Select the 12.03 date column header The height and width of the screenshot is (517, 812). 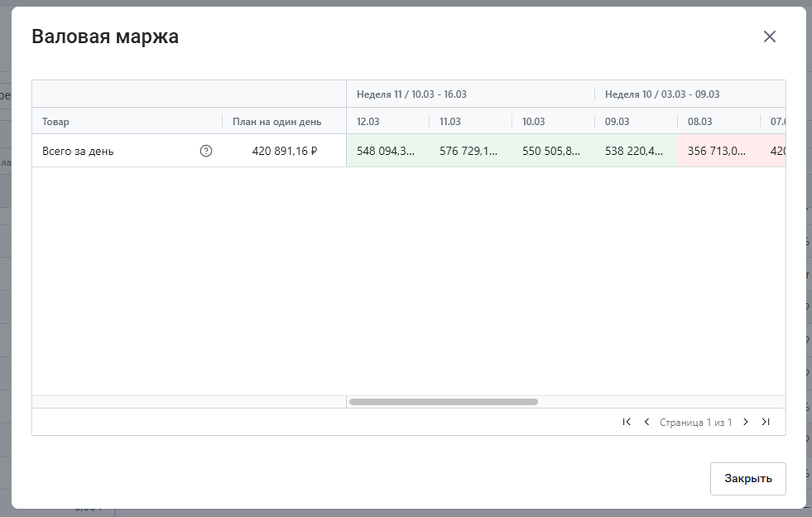click(x=368, y=122)
